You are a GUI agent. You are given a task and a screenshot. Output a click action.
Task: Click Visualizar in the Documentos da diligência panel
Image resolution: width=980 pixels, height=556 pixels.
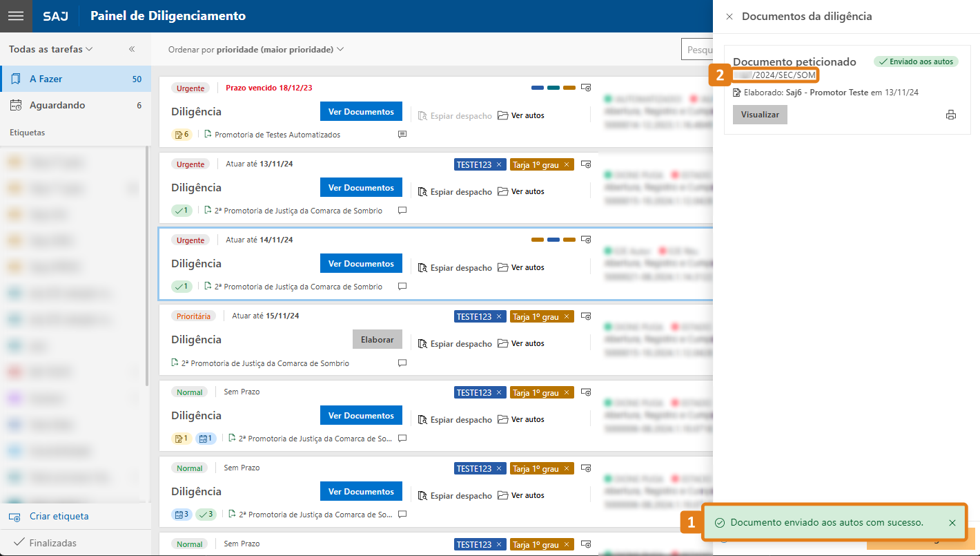759,115
